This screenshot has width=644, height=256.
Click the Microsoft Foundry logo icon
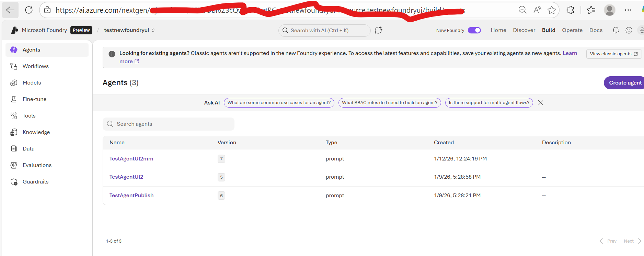pos(14,30)
